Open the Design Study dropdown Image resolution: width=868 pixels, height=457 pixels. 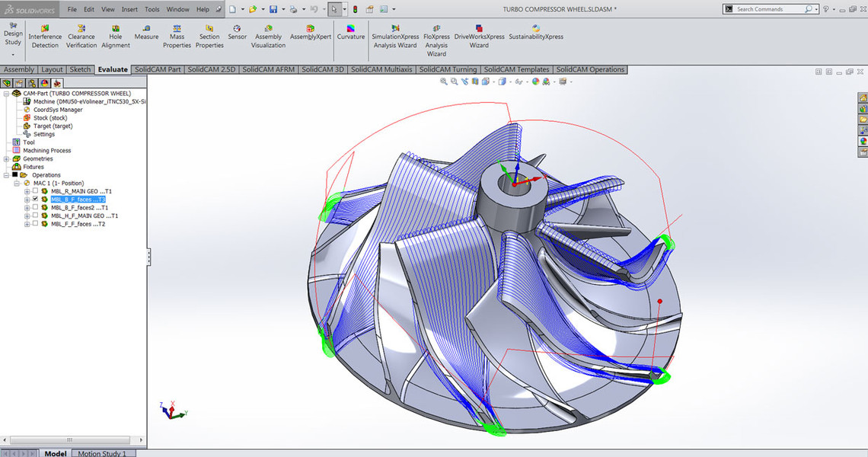[x=13, y=54]
